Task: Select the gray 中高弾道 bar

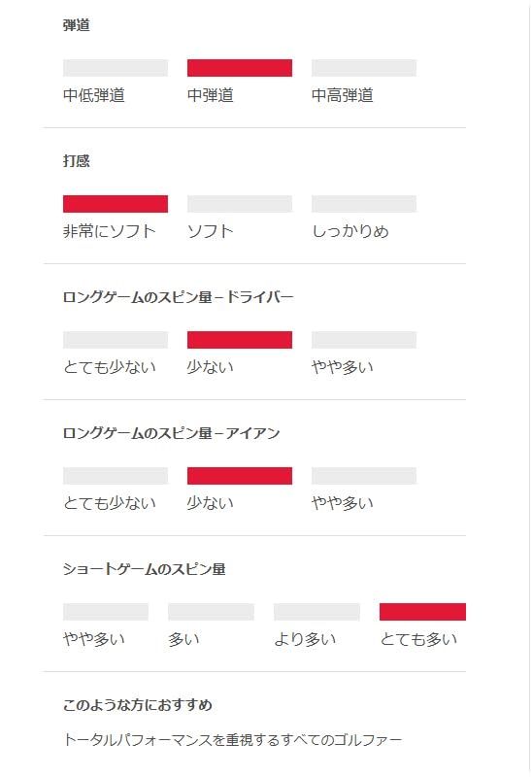Action: tap(364, 68)
